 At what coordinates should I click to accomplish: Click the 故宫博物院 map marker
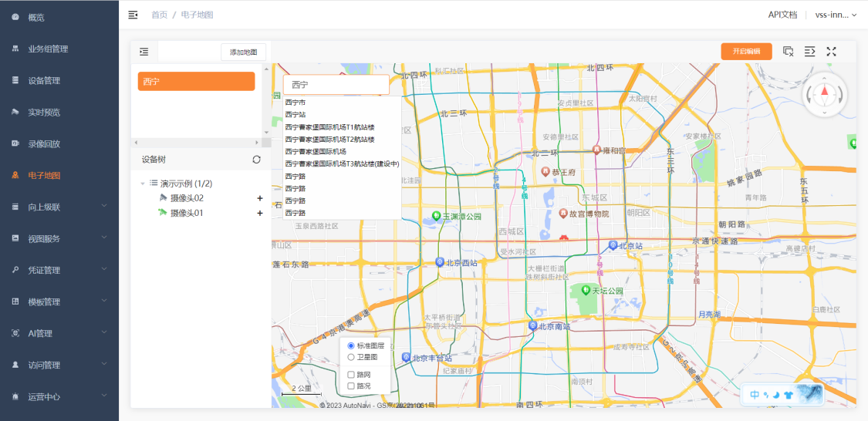point(563,213)
